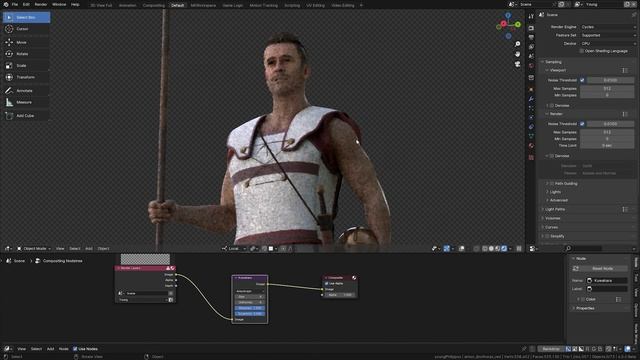Activate the Scale tool
The width and height of the screenshot is (640, 360).
27,65
